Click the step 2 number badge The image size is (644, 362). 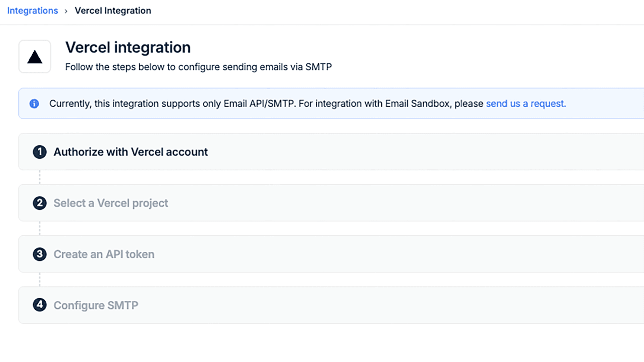[40, 203]
